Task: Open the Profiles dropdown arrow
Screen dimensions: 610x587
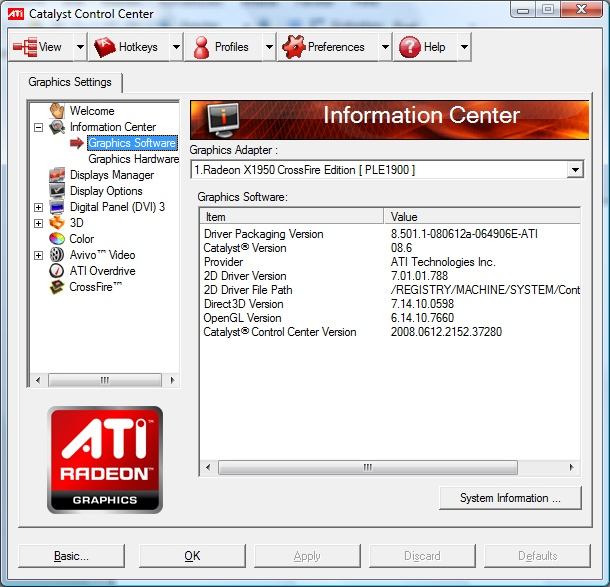Action: click(269, 47)
